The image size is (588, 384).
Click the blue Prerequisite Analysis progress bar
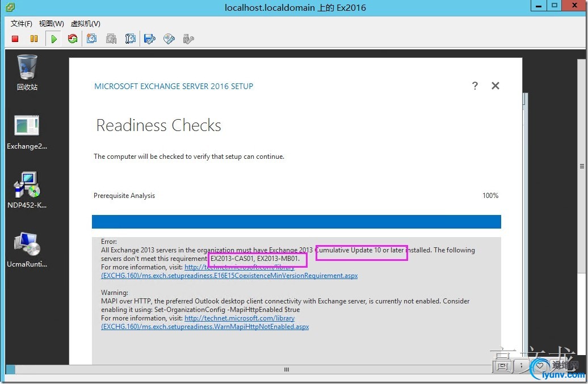[296, 222]
